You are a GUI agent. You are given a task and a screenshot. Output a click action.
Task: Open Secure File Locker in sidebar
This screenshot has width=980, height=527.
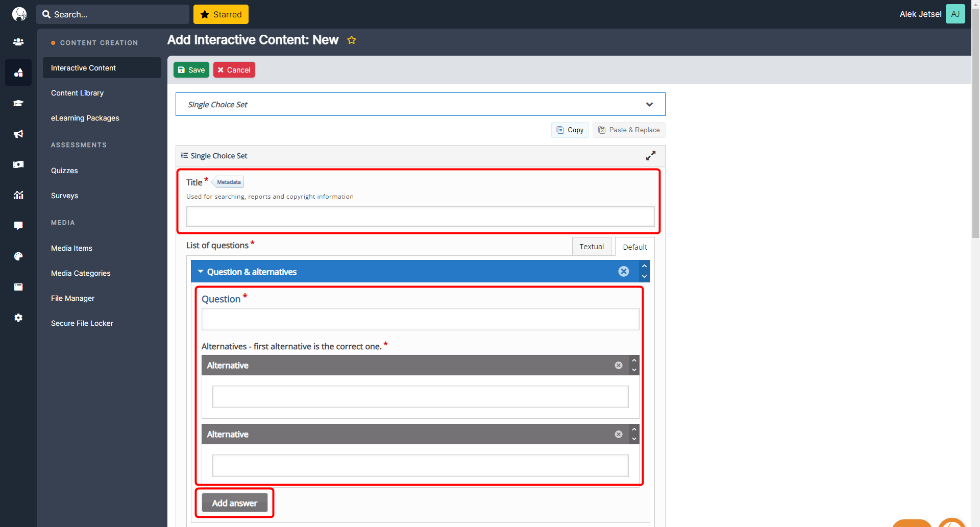pyautogui.click(x=82, y=323)
